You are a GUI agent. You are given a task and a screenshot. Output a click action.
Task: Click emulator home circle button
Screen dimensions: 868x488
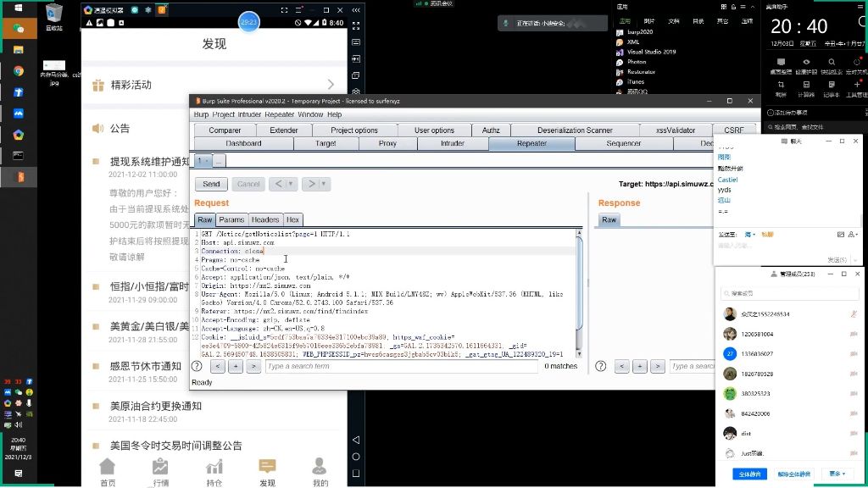pos(356,457)
